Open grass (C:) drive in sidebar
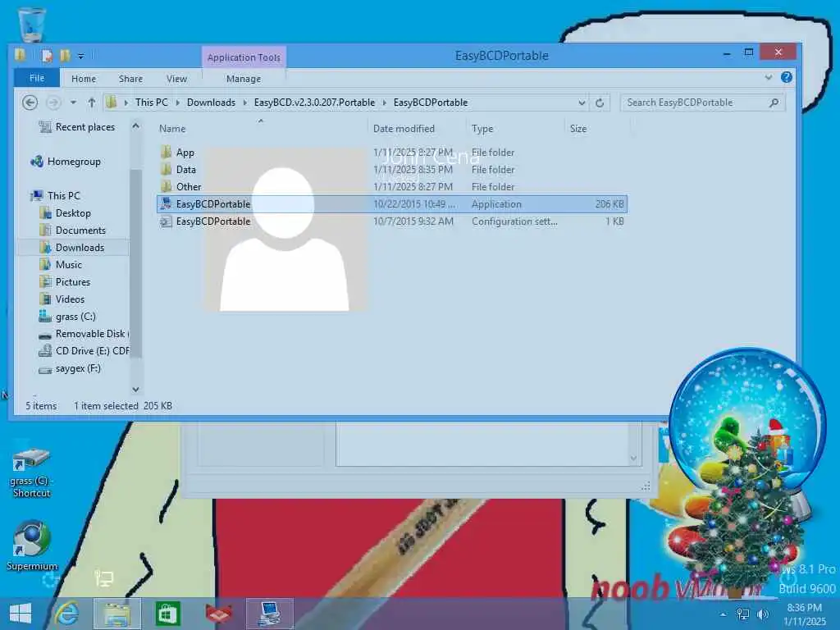Image resolution: width=840 pixels, height=630 pixels. (x=67, y=317)
